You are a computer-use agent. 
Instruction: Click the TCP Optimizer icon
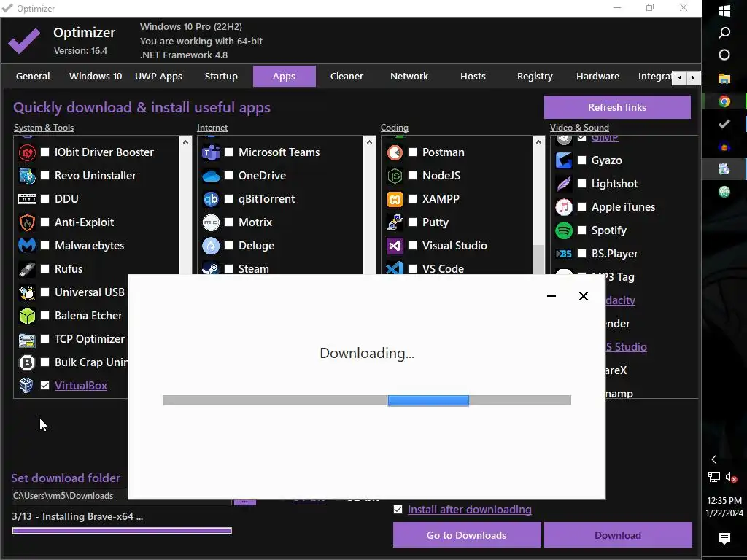pyautogui.click(x=27, y=339)
